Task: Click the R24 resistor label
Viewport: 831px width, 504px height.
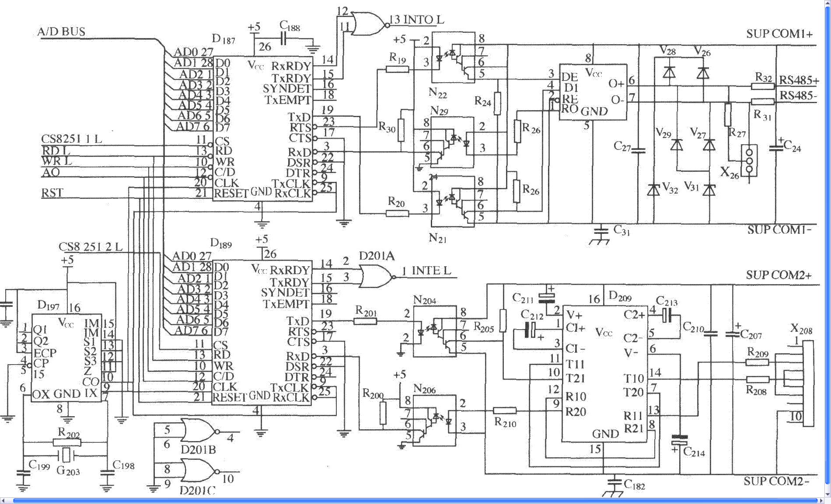Action: coord(483,101)
